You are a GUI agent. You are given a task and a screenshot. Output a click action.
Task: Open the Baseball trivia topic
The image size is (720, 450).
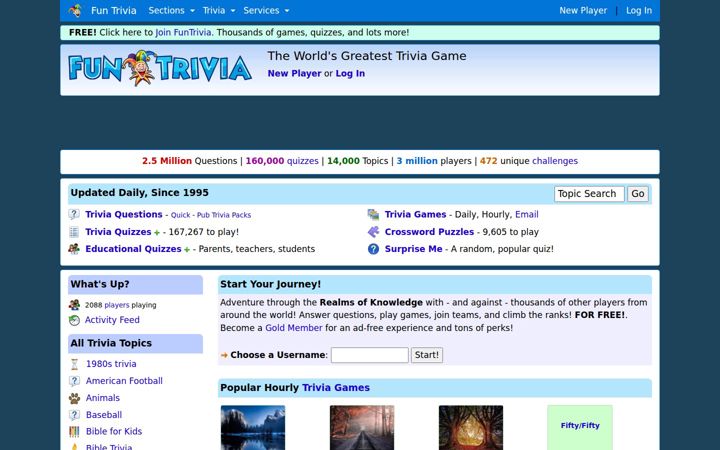(x=104, y=415)
